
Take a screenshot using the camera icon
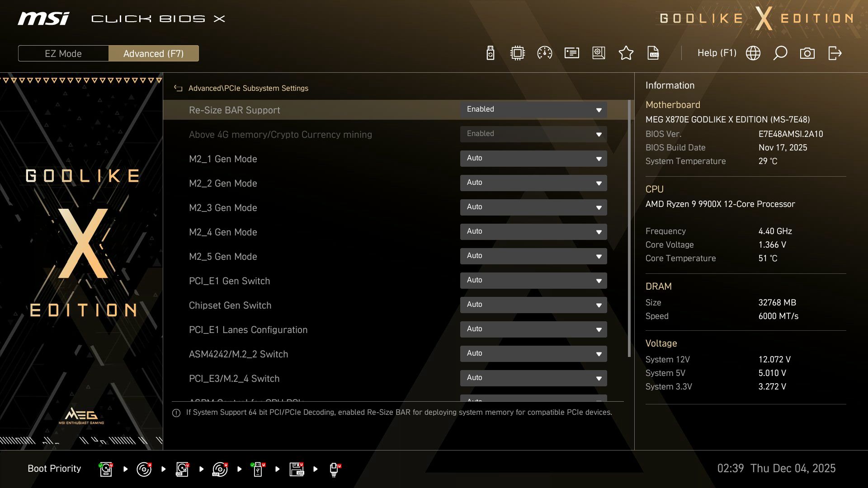point(807,53)
